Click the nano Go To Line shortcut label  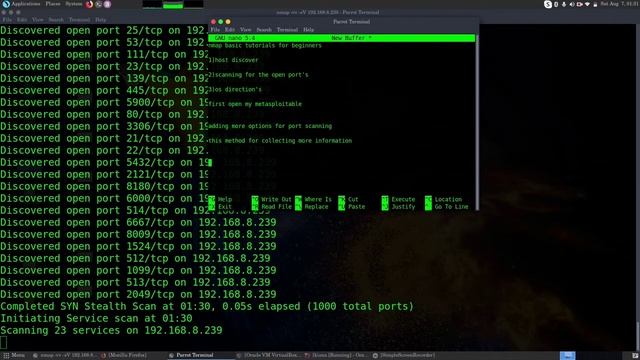pyautogui.click(x=451, y=207)
